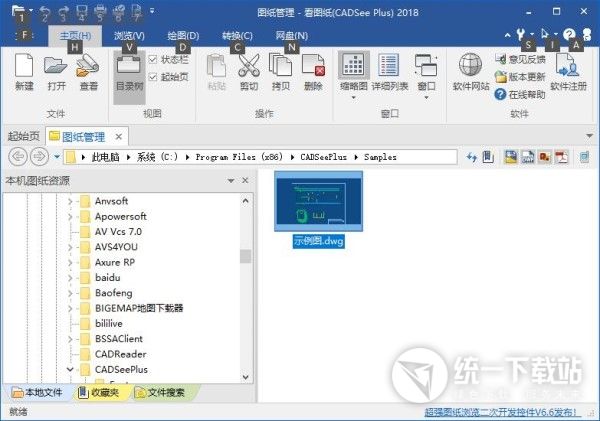Open the 转换(C) ribbon tab
The height and width of the screenshot is (421, 600).
point(236,36)
